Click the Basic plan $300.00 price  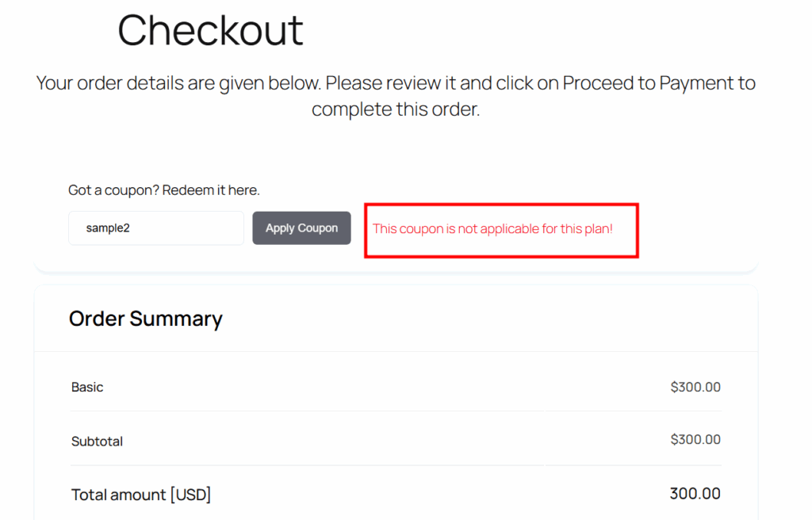(695, 388)
